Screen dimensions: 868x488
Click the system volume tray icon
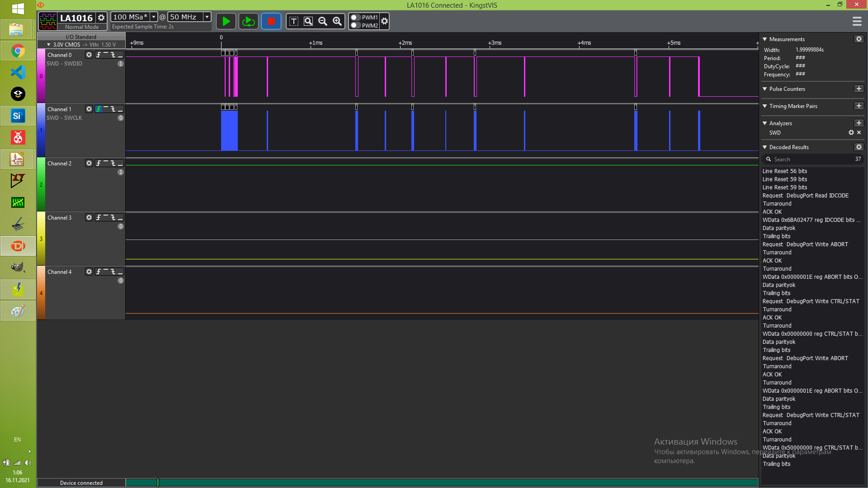pyautogui.click(x=28, y=463)
